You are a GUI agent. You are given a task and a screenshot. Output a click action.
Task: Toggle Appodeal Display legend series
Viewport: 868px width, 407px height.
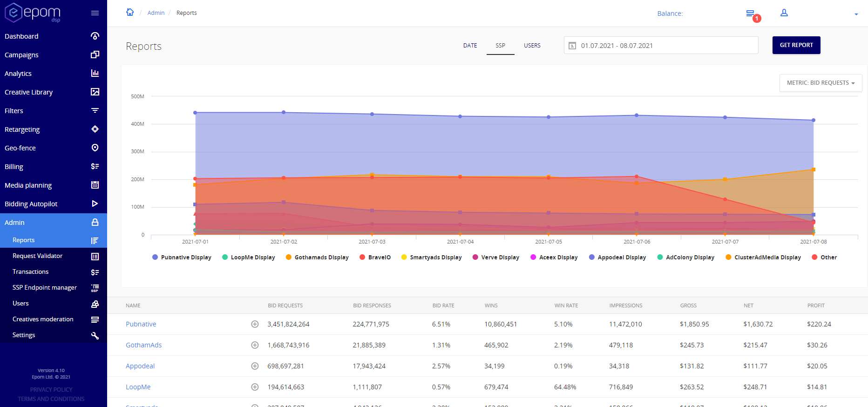617,257
